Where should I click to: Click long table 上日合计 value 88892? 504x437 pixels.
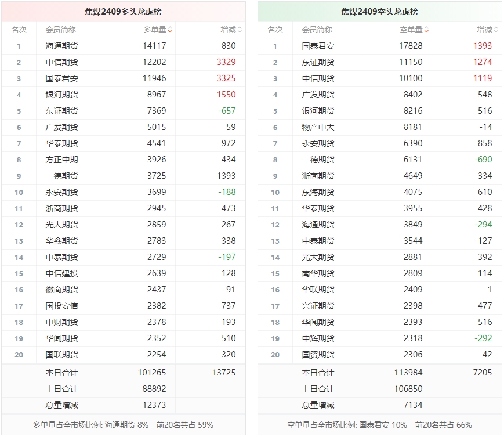click(x=154, y=389)
